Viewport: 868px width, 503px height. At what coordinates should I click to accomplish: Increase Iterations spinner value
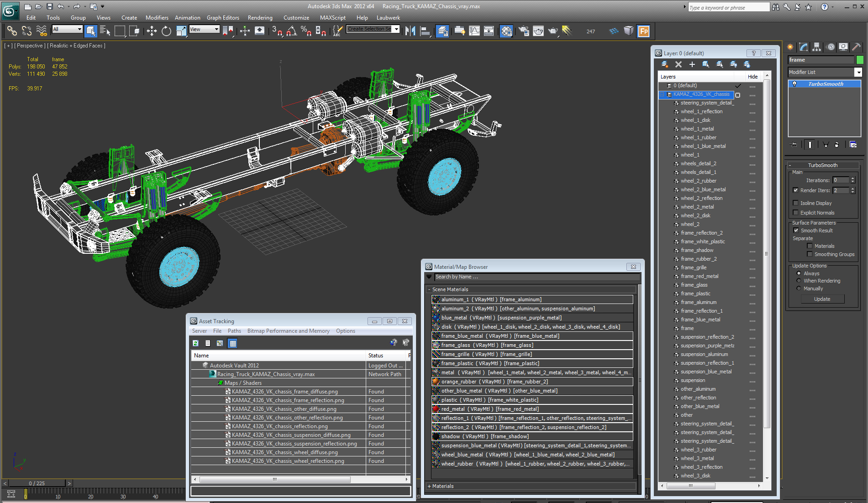pos(852,178)
